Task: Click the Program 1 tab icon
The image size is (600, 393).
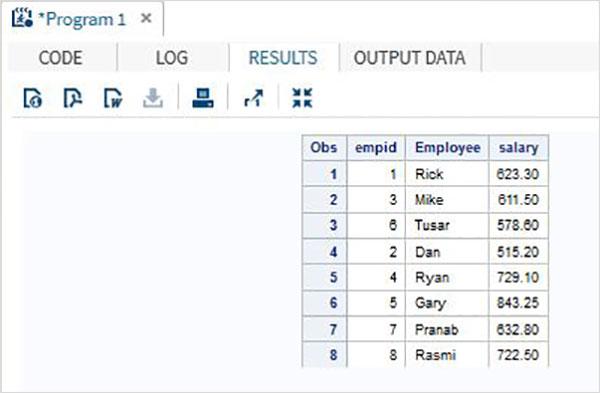Action: (22, 18)
